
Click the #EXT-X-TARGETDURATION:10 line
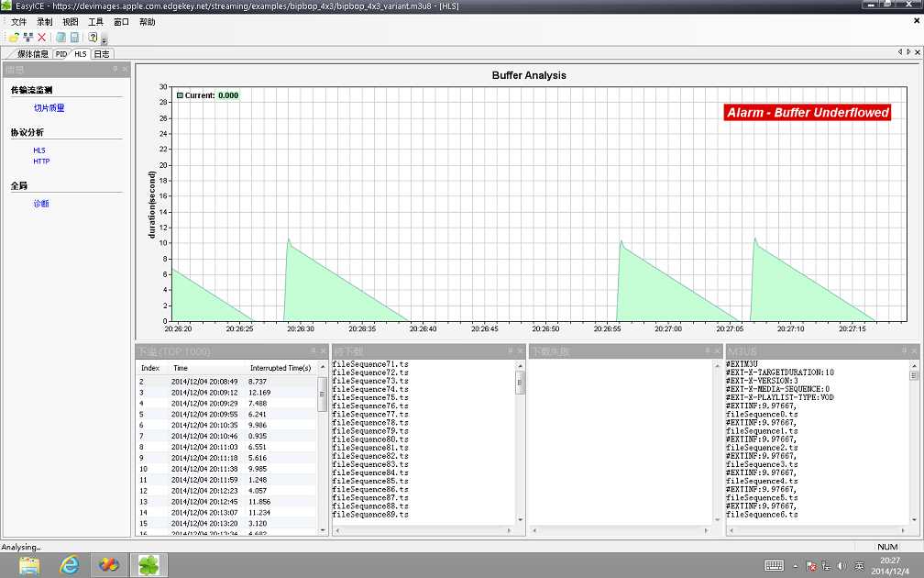tap(779, 372)
